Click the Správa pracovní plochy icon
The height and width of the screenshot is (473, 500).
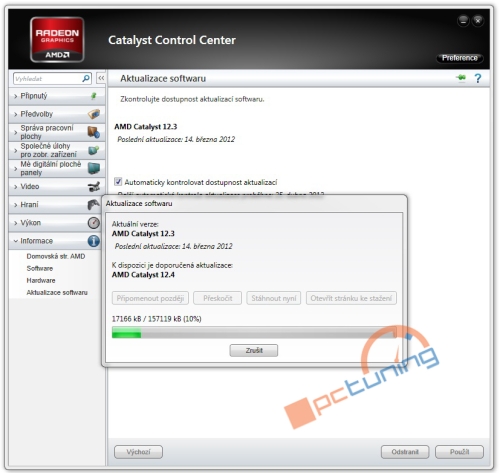point(94,132)
